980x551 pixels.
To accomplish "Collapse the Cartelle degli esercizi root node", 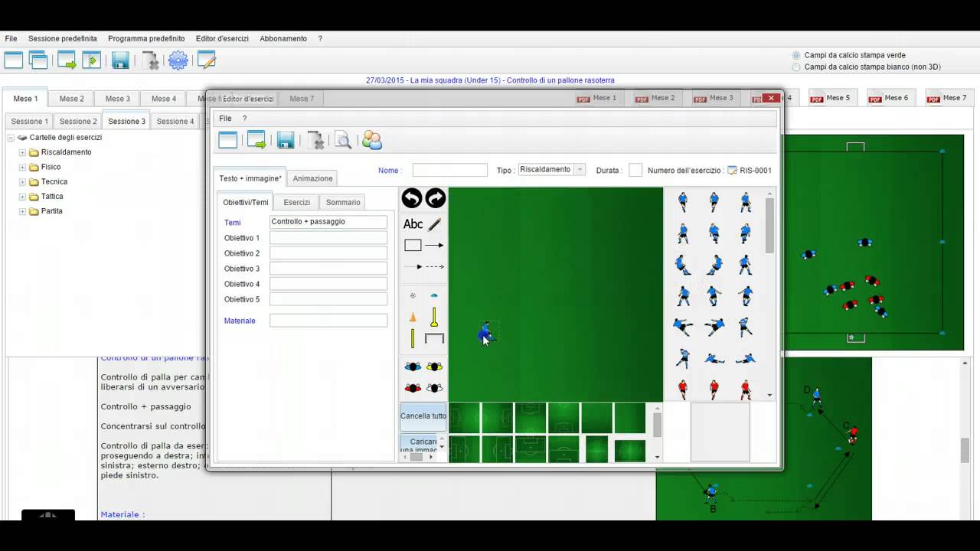I will [11, 138].
